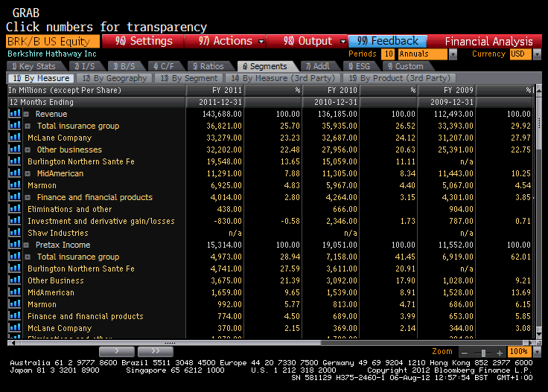Select the By Geography view
This screenshot has height=392, width=548.
pyautogui.click(x=115, y=78)
